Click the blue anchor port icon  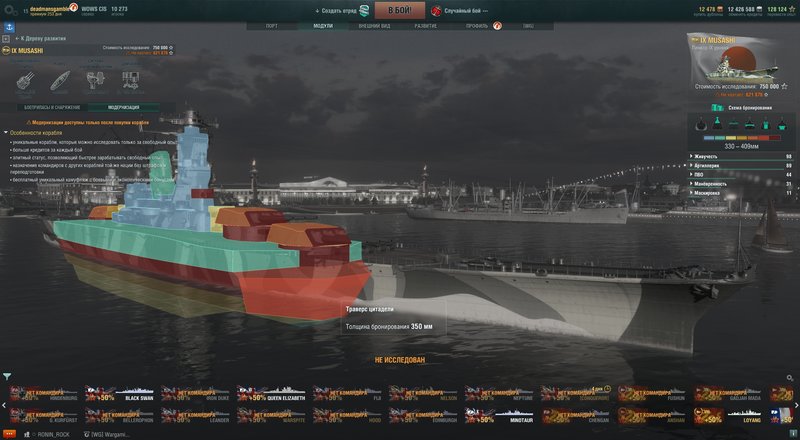coord(9,27)
